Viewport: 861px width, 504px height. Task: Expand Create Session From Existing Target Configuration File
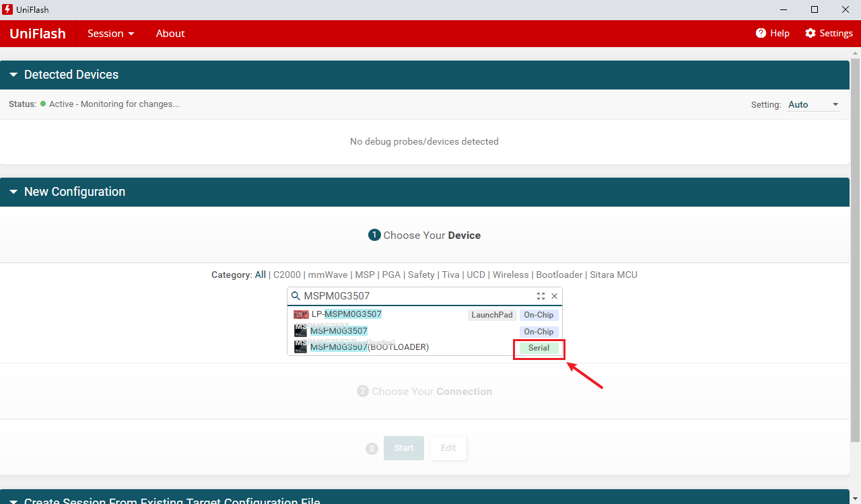pos(13,501)
